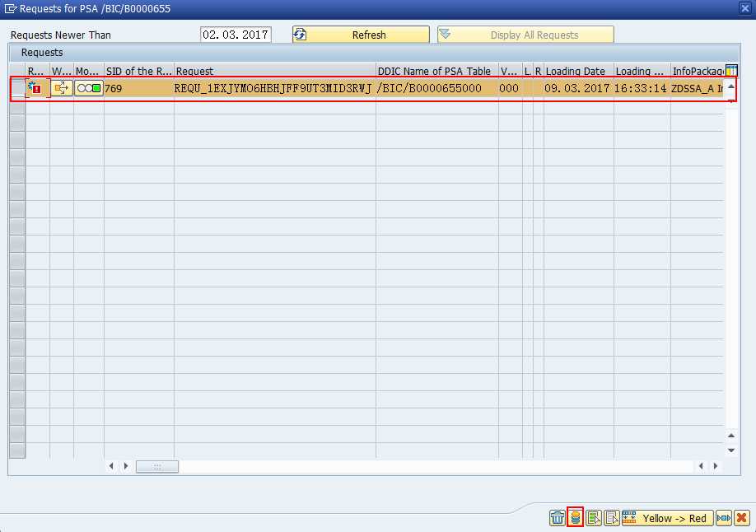The height and width of the screenshot is (532, 756).
Task: Click the Yellow -> Red button
Action: click(667, 518)
